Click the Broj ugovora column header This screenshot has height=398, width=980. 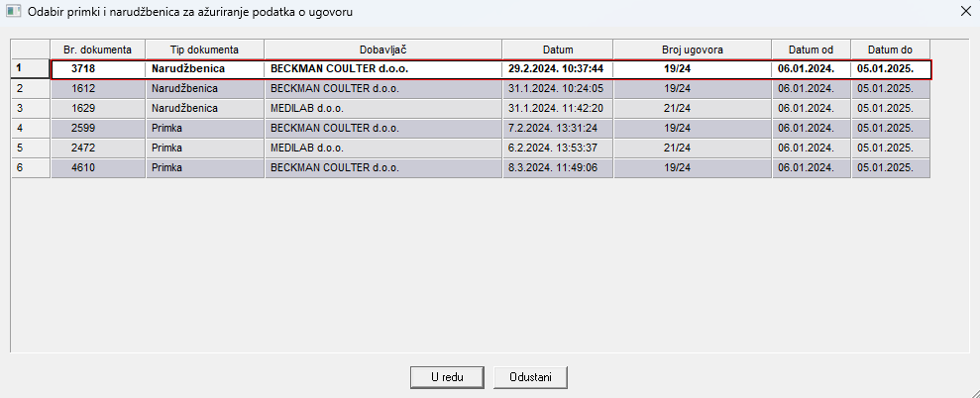click(x=692, y=50)
